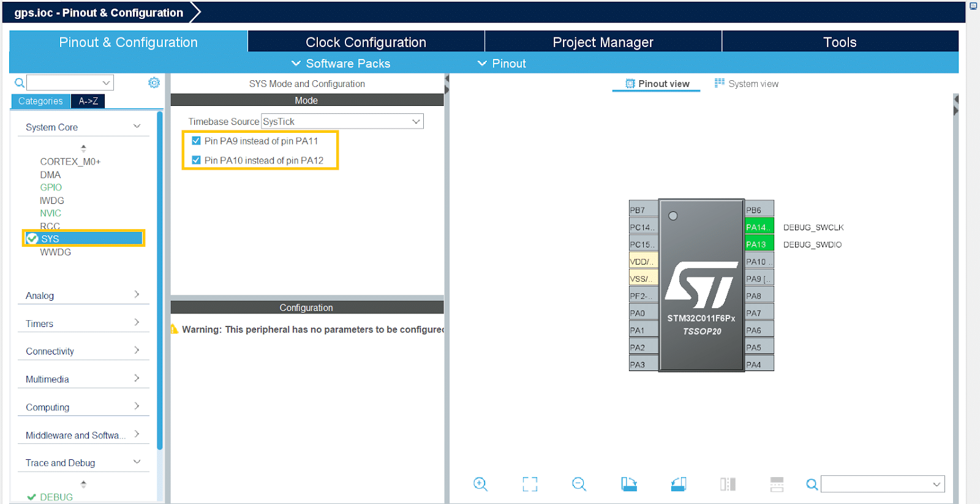Screen dimensions: 980x504
Task: Click the vertical split view icon
Action: pos(728,484)
